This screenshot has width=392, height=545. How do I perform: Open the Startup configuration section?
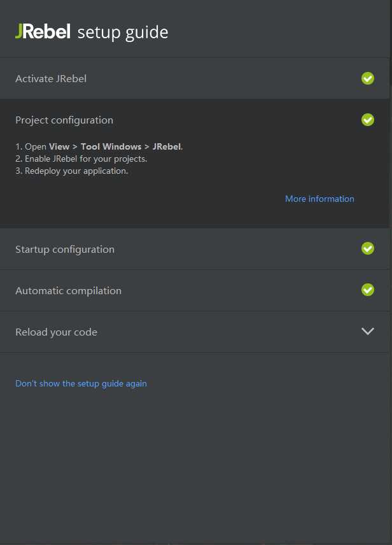tap(65, 250)
